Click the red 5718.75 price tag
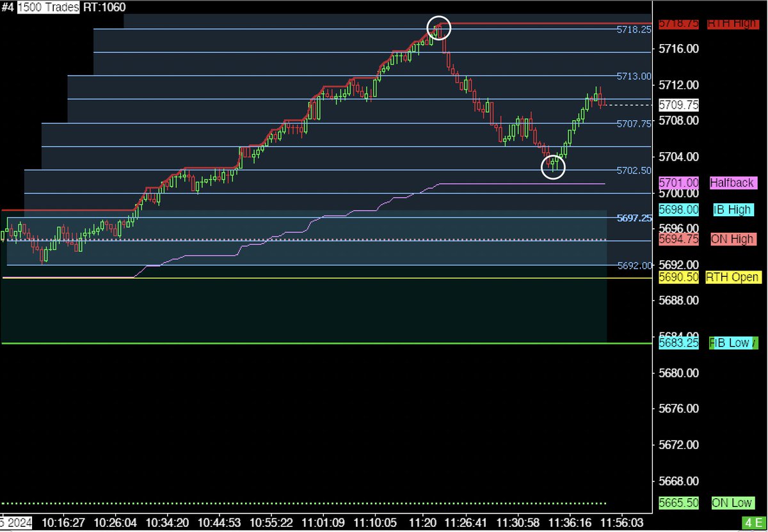 (679, 24)
